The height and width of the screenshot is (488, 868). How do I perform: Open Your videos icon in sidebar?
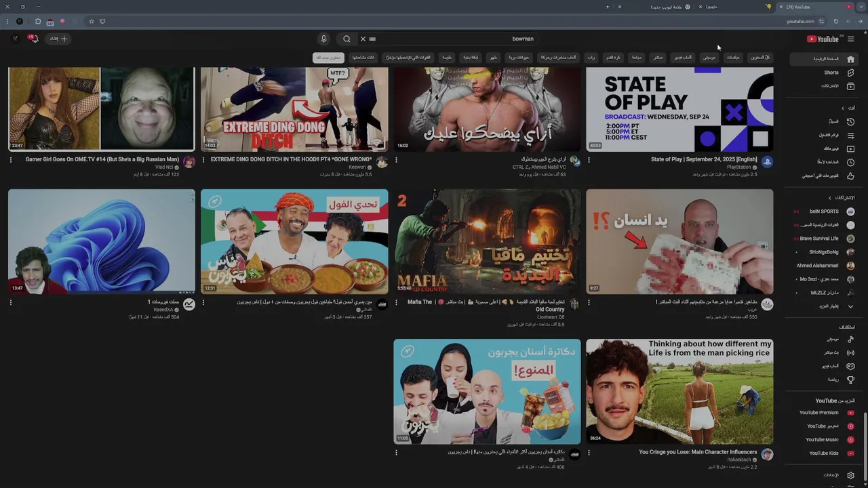(x=850, y=148)
